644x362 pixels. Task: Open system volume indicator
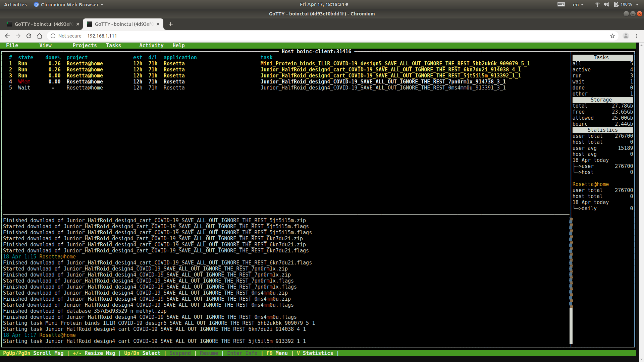pos(606,4)
